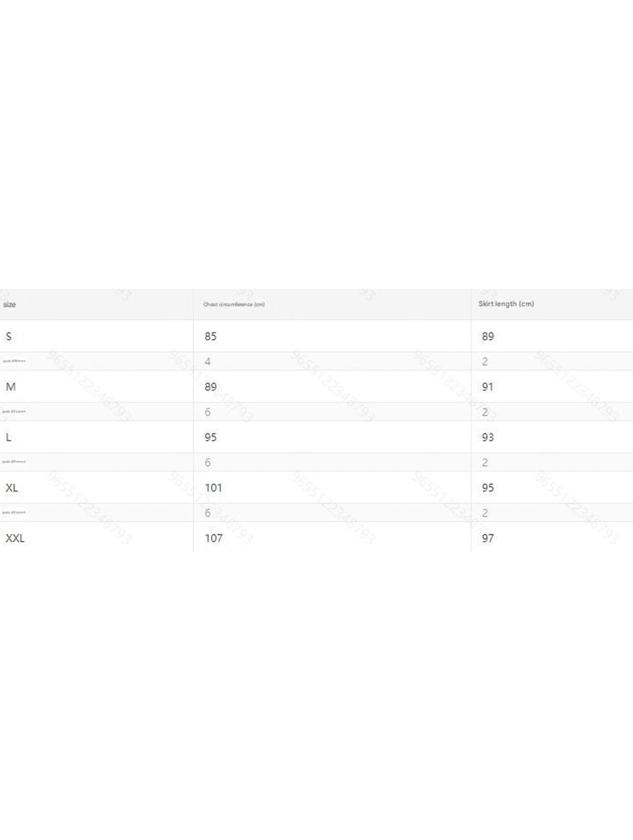Click chest circumference value 101 for size XL
633x840 pixels.
tap(213, 488)
